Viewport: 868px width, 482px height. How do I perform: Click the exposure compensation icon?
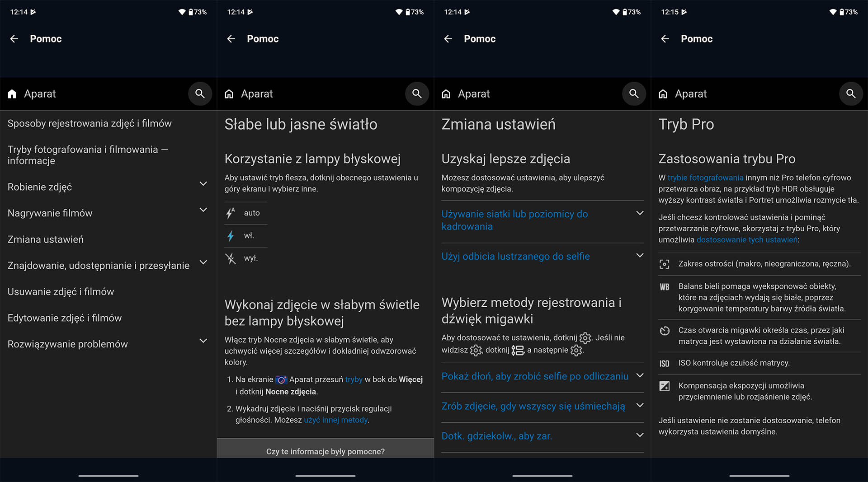[664, 386]
